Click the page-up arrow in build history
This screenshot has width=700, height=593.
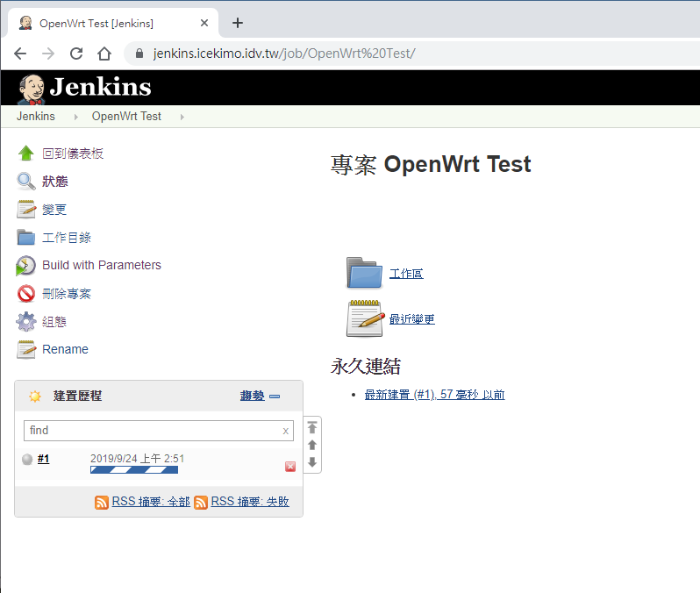tap(312, 445)
